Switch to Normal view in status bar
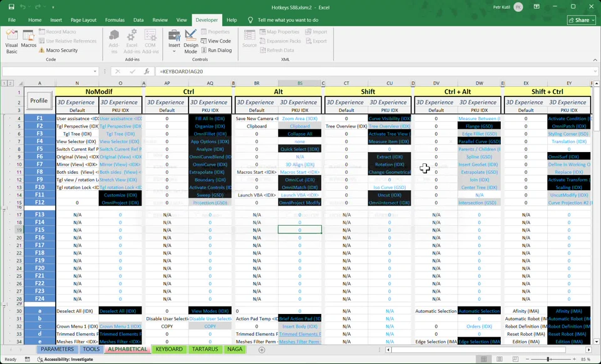601x364 pixels. [484, 359]
